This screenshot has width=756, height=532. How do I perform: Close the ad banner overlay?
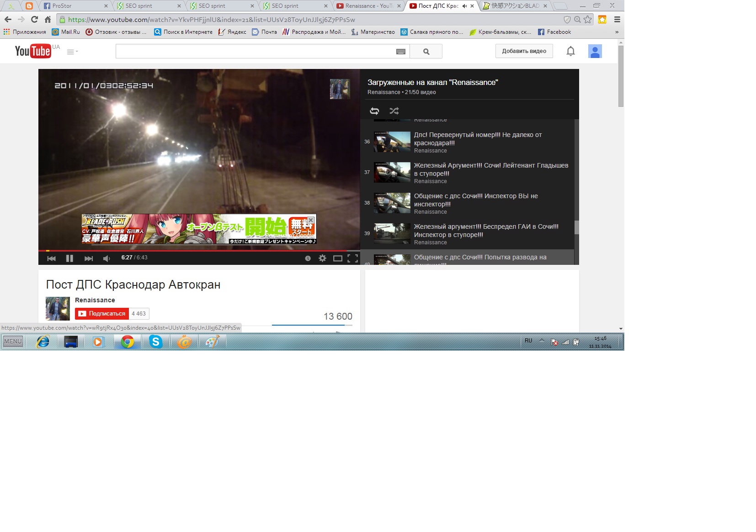pos(311,220)
